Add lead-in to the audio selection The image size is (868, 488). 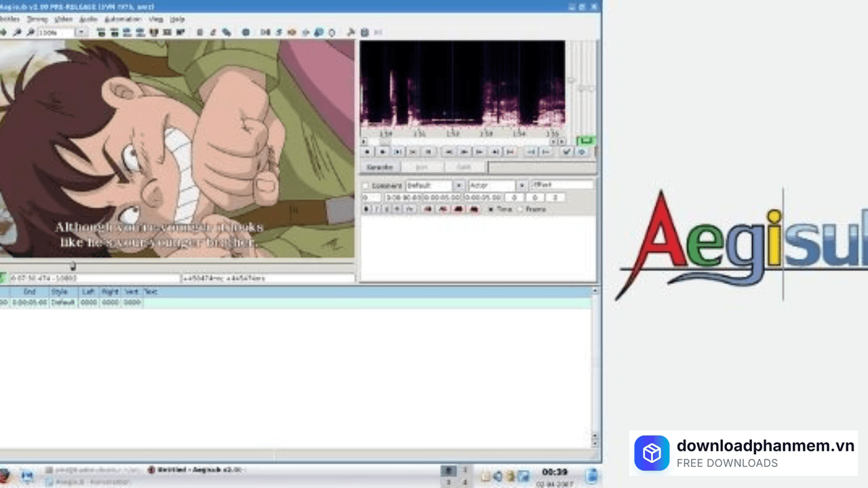pyautogui.click(x=532, y=152)
